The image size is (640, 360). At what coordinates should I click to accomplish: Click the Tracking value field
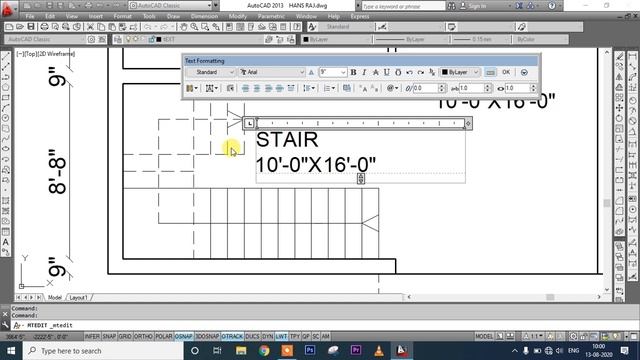click(471, 88)
